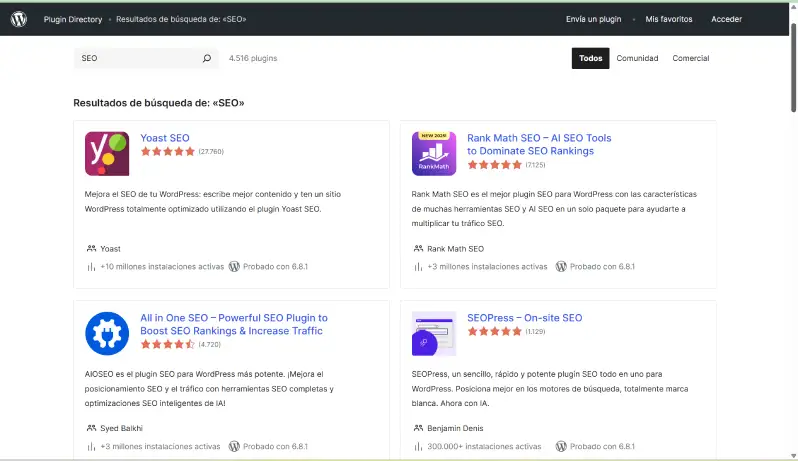Click bar chart icon on All in One SEO card
The width and height of the screenshot is (798, 461).
[x=91, y=447]
